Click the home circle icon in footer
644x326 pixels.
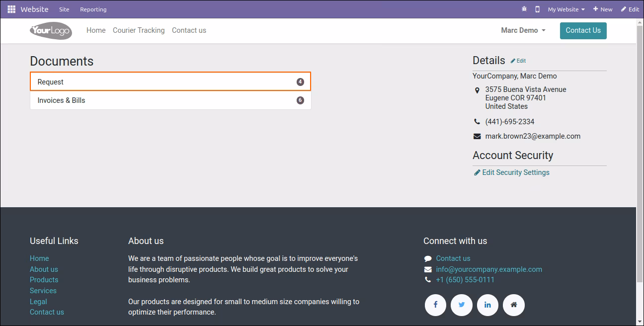point(514,305)
